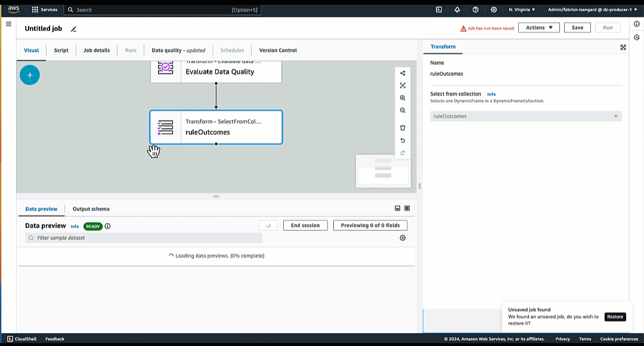
Task: Select the Output schema tab
Action: point(91,209)
